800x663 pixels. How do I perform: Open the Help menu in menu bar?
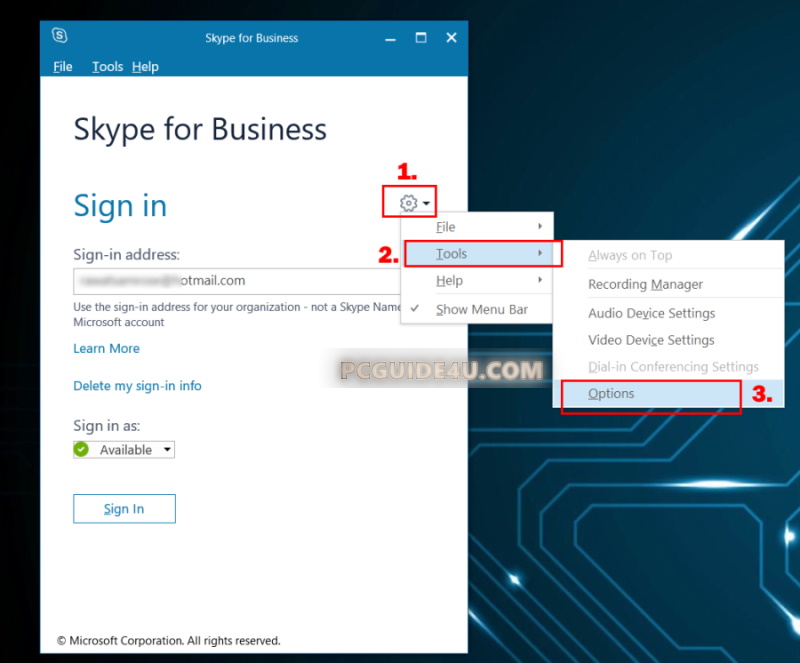click(145, 67)
